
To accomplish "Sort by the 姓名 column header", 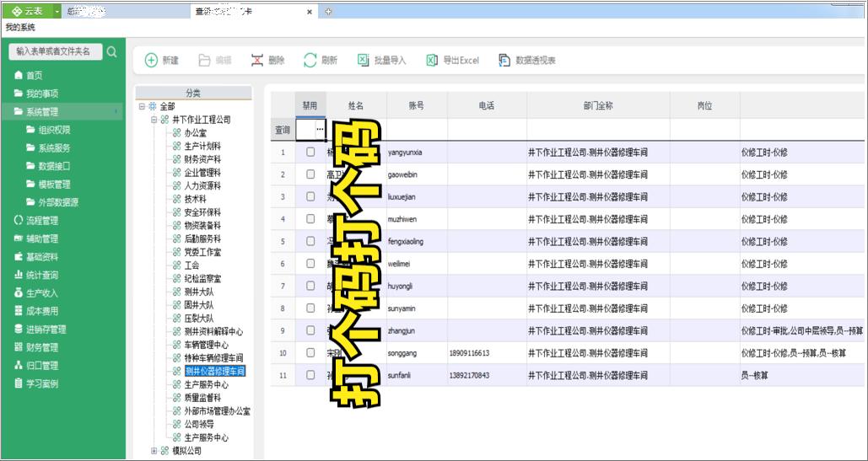I will click(356, 105).
